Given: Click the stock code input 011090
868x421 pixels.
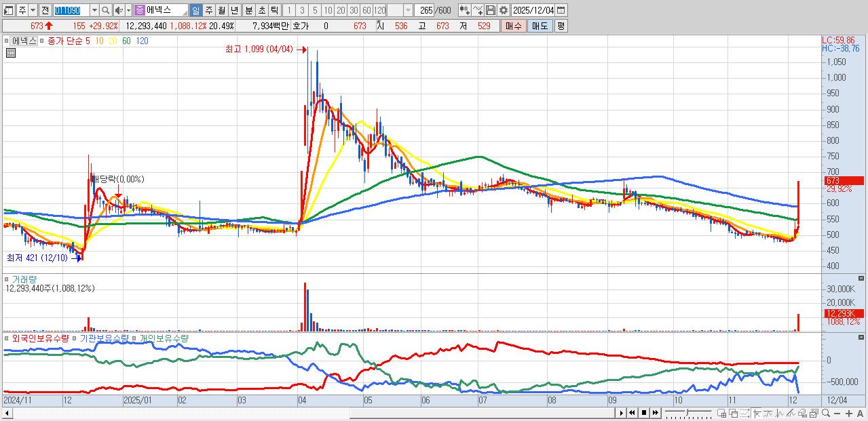Looking at the screenshot, I should [71, 10].
